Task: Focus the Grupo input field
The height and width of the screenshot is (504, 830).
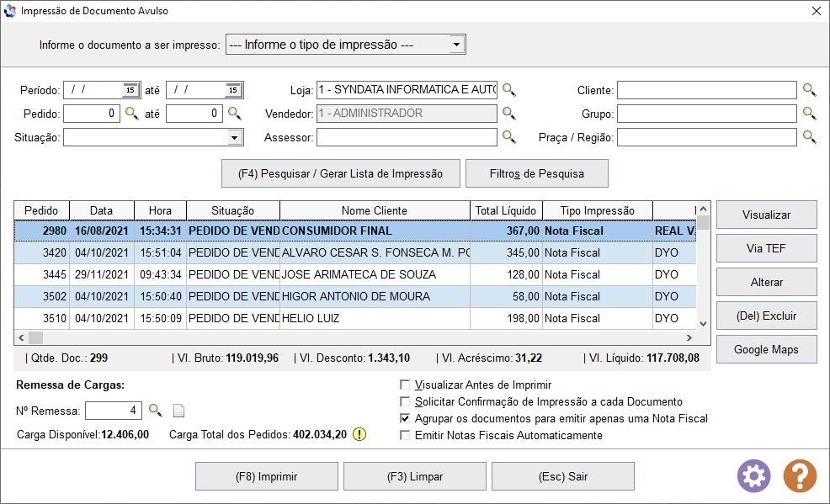Action: coord(707,114)
